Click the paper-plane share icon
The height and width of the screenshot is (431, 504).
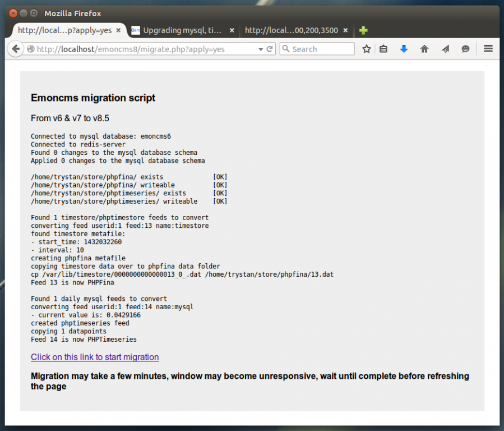click(445, 49)
